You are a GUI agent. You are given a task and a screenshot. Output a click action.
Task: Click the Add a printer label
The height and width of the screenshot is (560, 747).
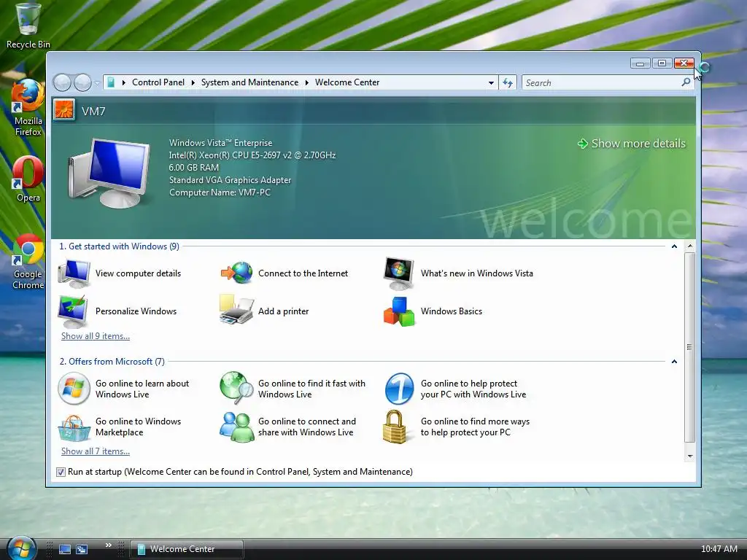pyautogui.click(x=284, y=311)
